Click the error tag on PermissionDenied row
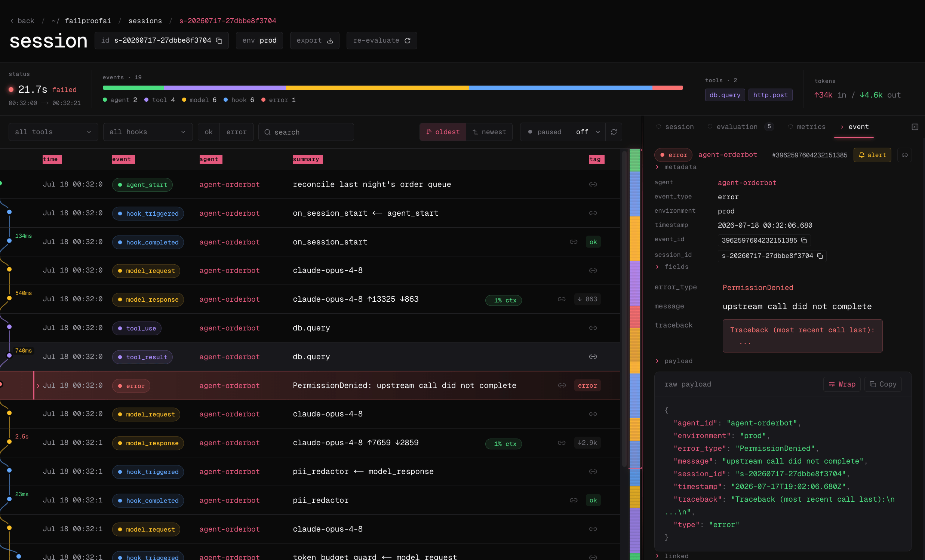 tap(587, 385)
